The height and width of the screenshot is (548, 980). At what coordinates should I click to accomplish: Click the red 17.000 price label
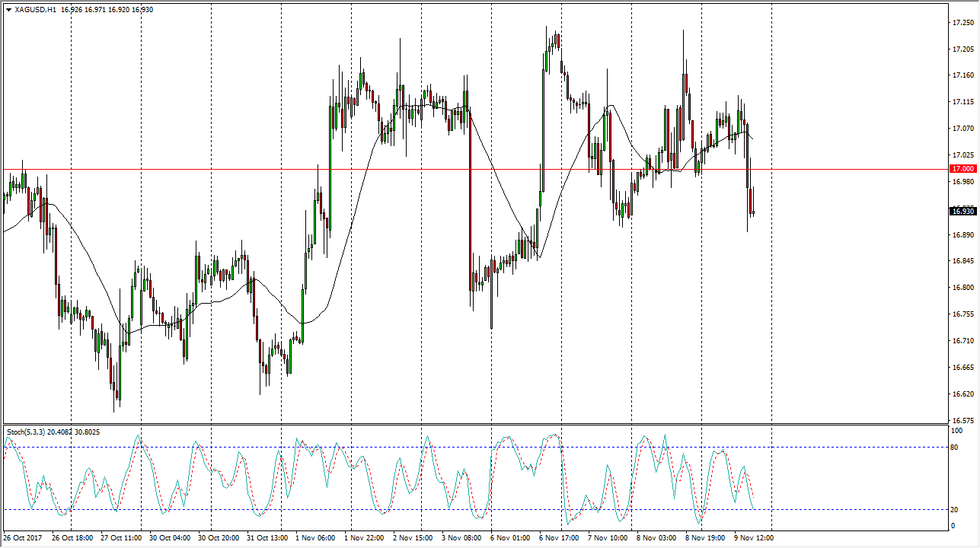[x=962, y=169]
